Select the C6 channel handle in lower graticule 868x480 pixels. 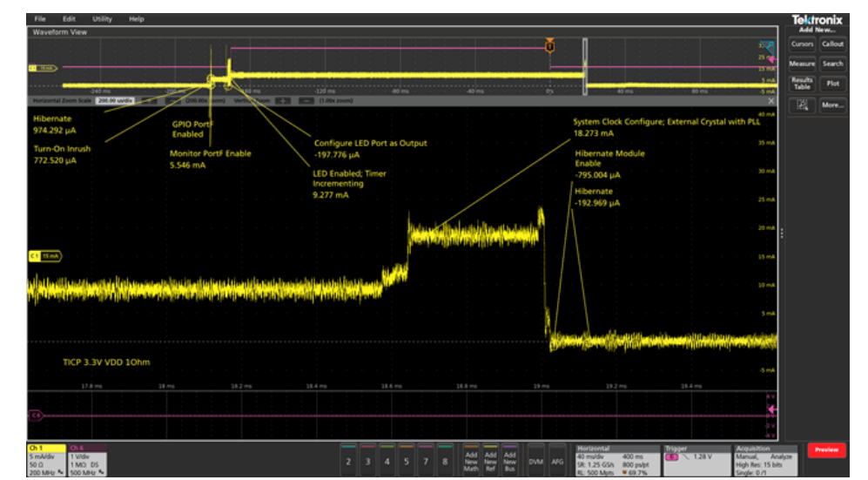click(x=36, y=416)
